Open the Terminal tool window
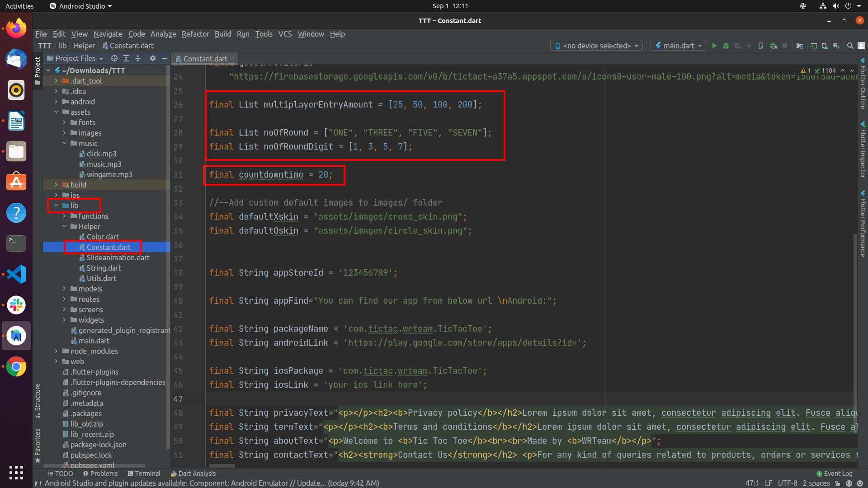868x488 pixels. point(144,474)
